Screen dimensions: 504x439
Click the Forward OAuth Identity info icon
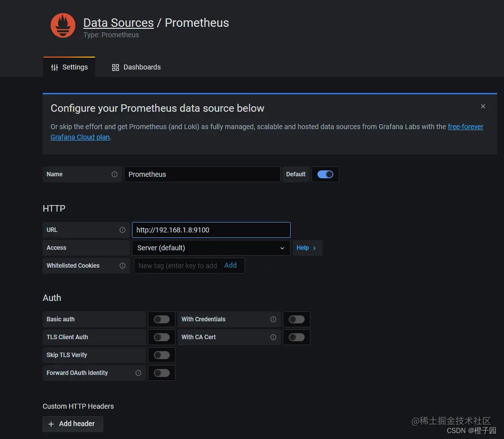pos(138,372)
